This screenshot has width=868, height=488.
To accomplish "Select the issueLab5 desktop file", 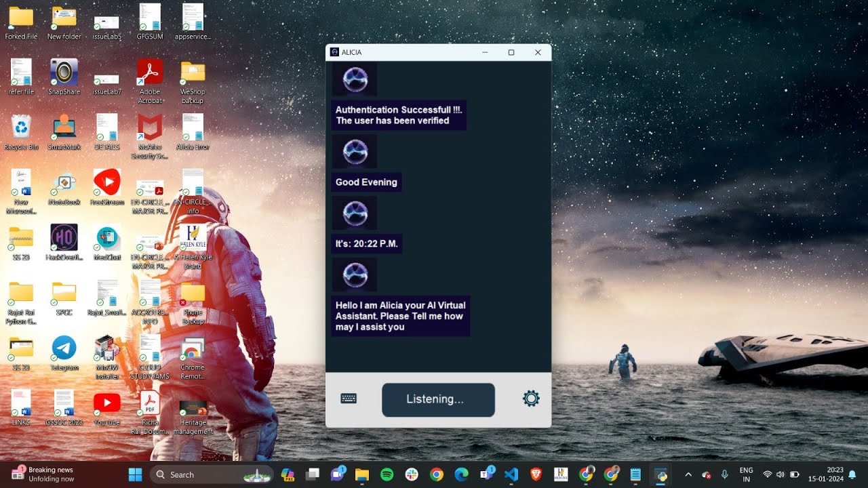I will [106, 27].
